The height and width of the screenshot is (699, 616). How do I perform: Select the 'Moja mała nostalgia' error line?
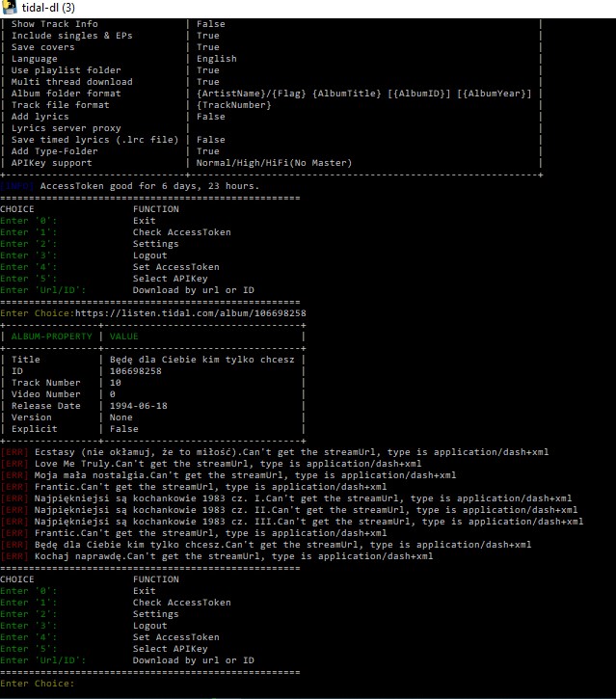(228, 475)
